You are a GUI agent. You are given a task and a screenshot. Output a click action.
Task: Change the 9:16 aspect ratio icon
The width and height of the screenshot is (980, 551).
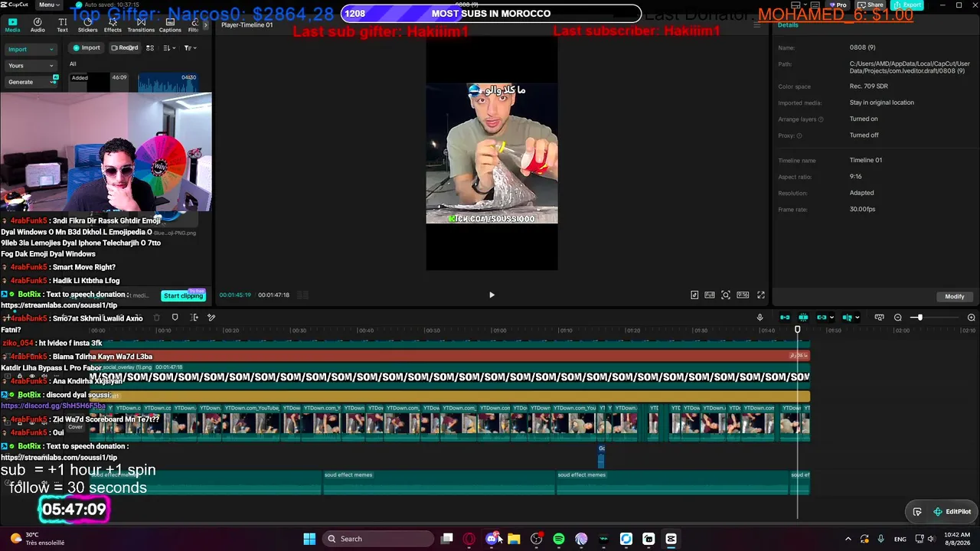pos(743,295)
